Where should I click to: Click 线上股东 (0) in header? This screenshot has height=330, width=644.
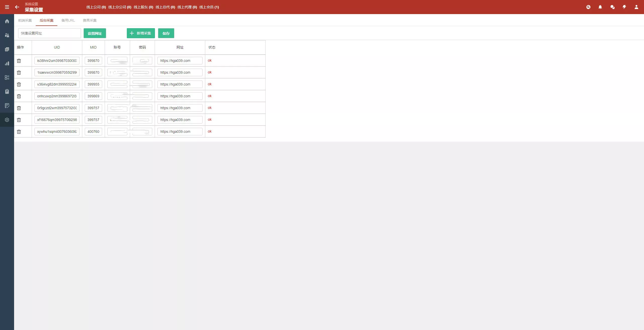pos(143,7)
